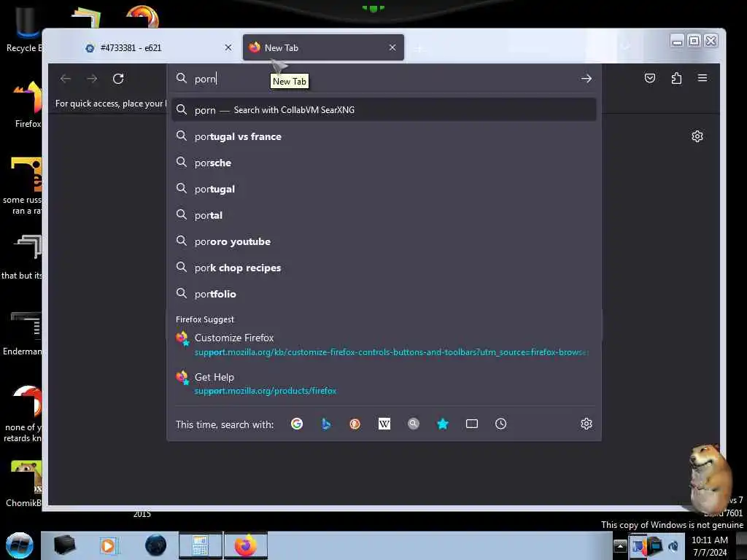Click into the address bar text field
The height and width of the screenshot is (560, 747).
tap(384, 79)
